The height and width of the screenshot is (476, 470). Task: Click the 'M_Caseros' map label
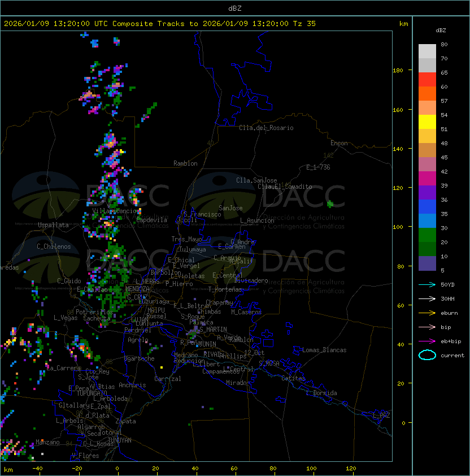(x=246, y=312)
